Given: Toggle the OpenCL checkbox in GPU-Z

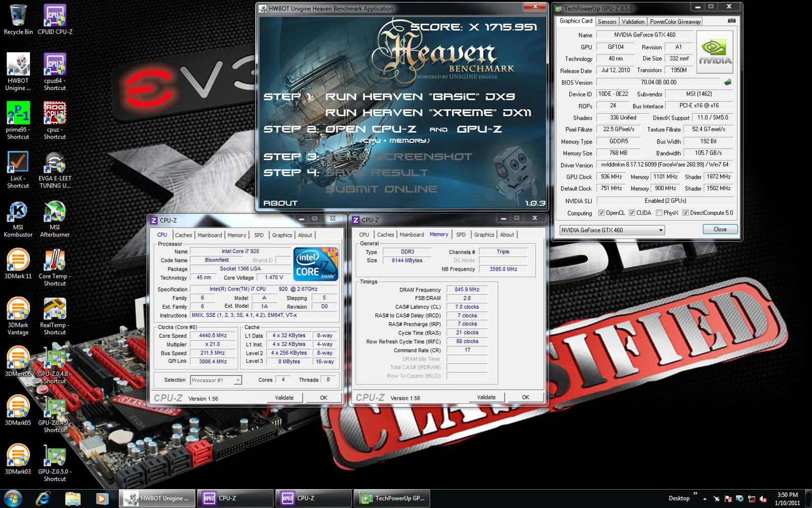Looking at the screenshot, I should tap(601, 213).
